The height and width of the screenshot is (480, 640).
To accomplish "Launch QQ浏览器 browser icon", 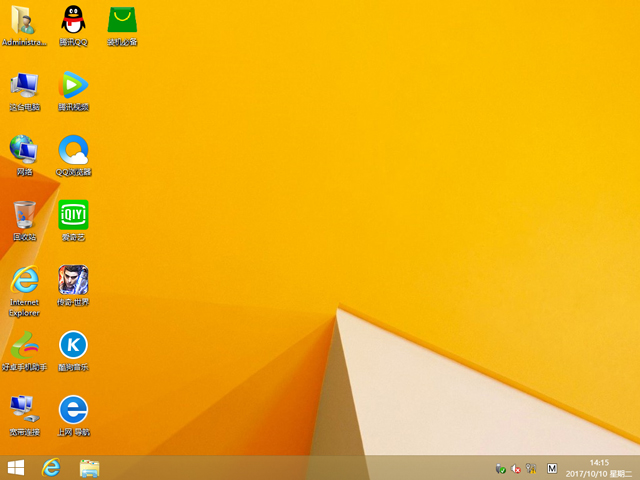I will 73,150.
